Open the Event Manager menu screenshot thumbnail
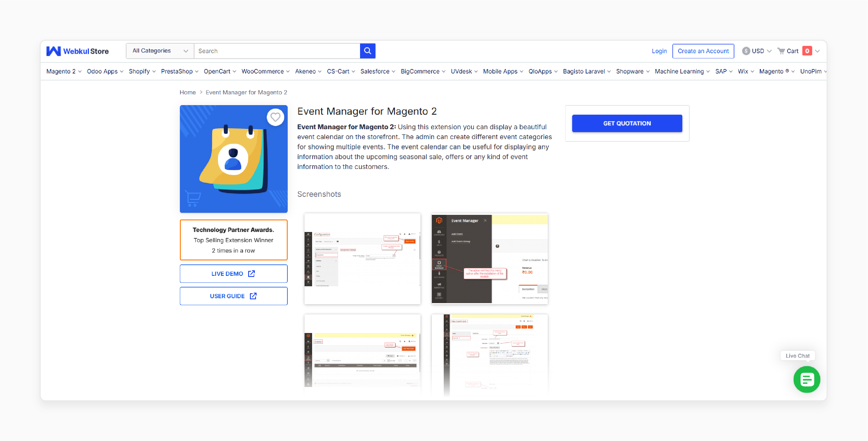868x441 pixels. (x=490, y=259)
